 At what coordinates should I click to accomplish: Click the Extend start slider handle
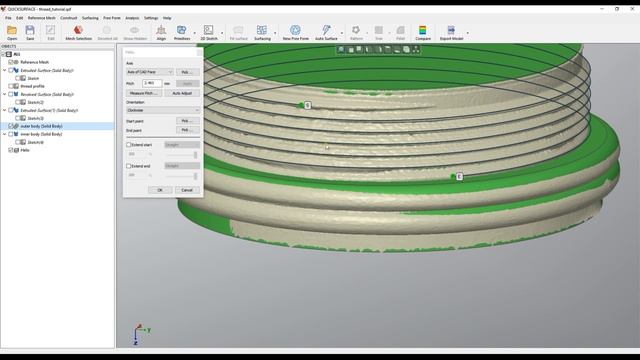[196, 155]
